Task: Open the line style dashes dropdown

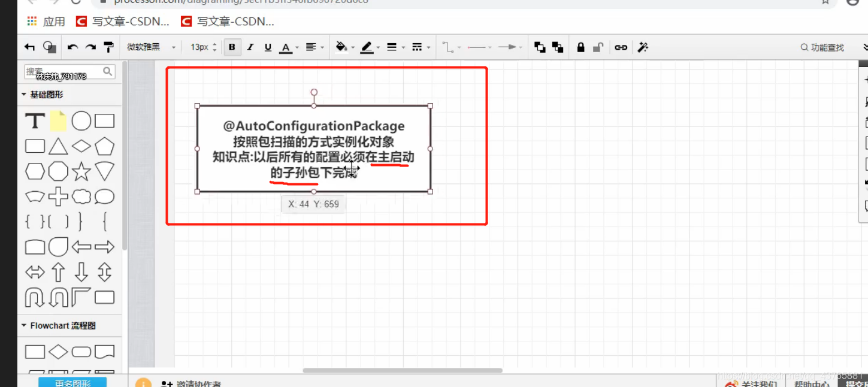Action: click(421, 47)
